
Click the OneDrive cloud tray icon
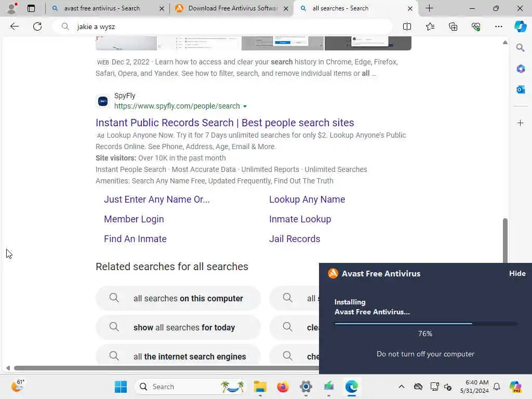[418, 387]
